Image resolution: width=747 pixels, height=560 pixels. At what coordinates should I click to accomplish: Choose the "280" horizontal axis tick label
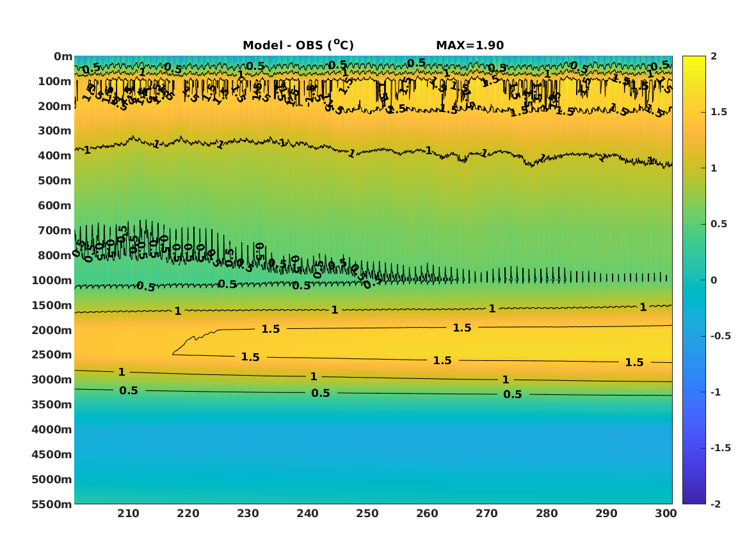[547, 513]
